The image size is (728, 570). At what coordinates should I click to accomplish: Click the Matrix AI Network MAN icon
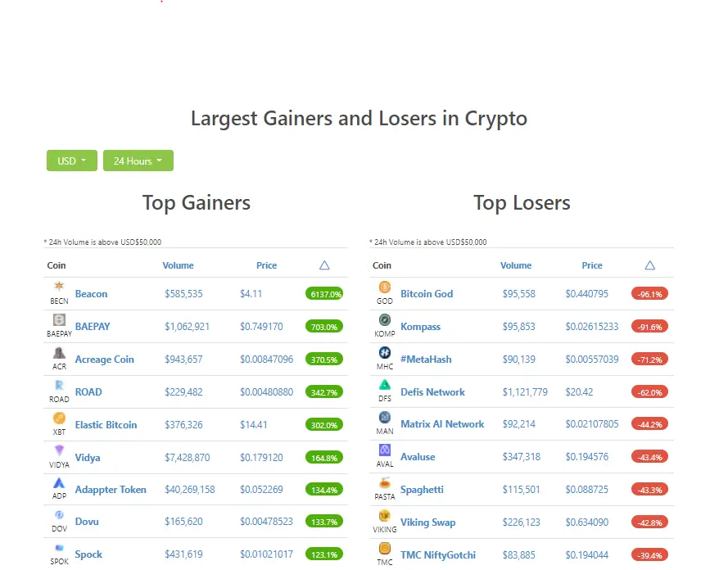[384, 418]
